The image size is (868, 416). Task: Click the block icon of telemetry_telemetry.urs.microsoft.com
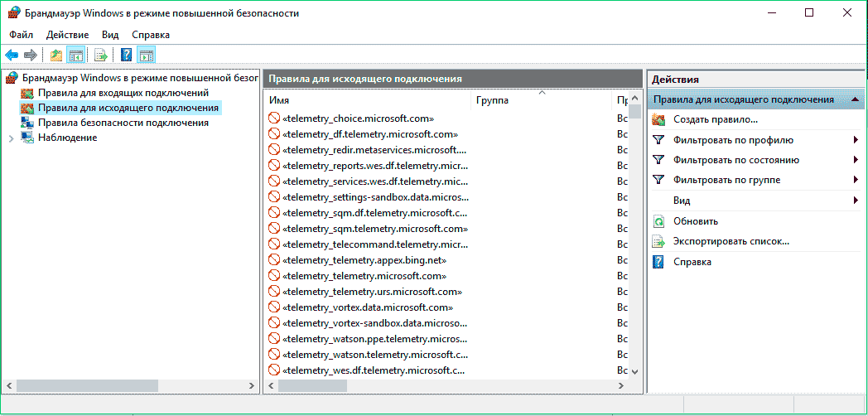[274, 292]
